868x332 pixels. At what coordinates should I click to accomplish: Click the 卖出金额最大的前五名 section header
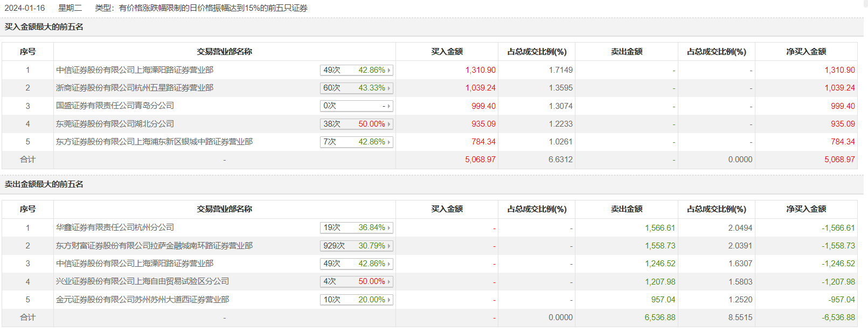tap(44, 184)
